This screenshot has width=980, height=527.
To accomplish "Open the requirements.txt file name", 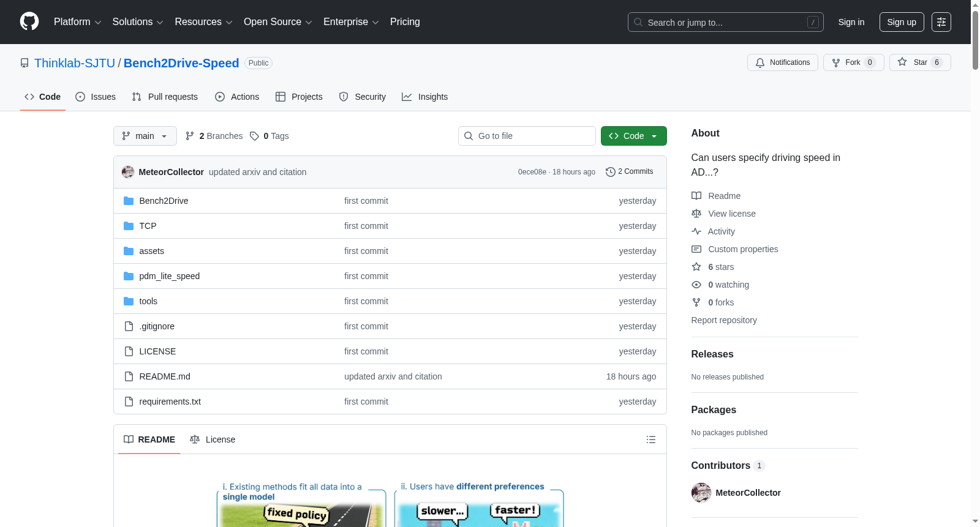I will tap(170, 402).
